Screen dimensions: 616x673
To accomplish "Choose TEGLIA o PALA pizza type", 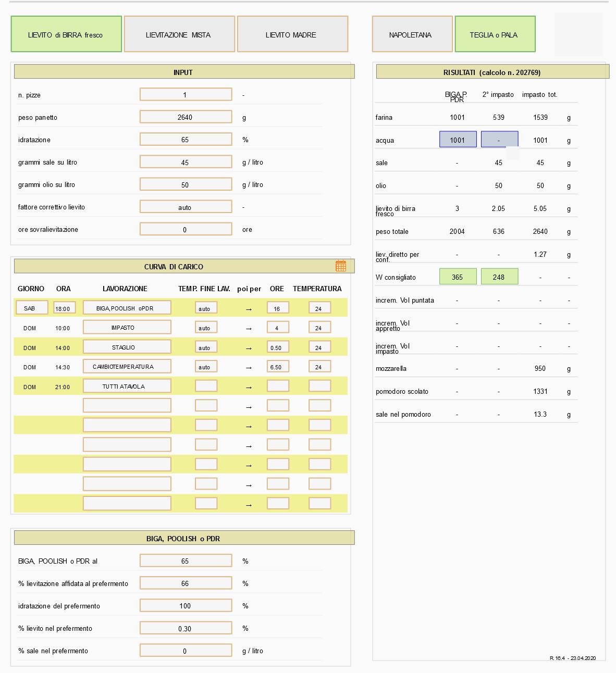I will click(x=495, y=34).
